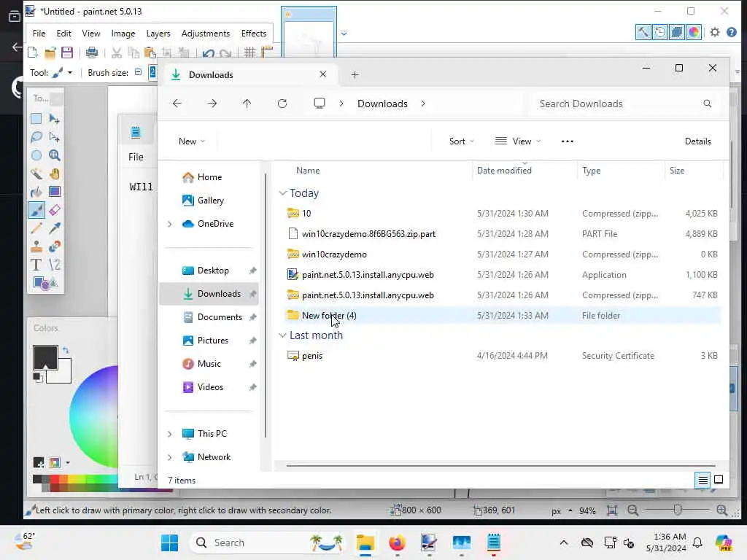The image size is (747, 560).
Task: Open the New dropdown in Explorer
Action: point(192,141)
